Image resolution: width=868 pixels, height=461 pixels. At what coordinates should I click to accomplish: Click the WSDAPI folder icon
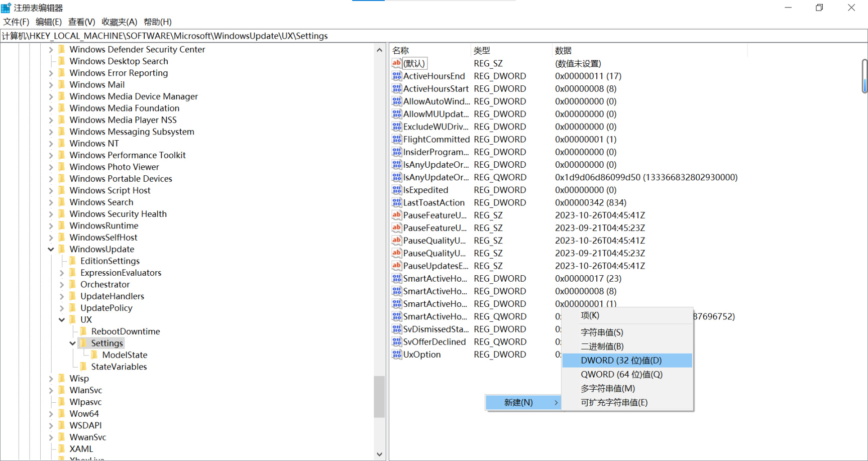(62, 425)
